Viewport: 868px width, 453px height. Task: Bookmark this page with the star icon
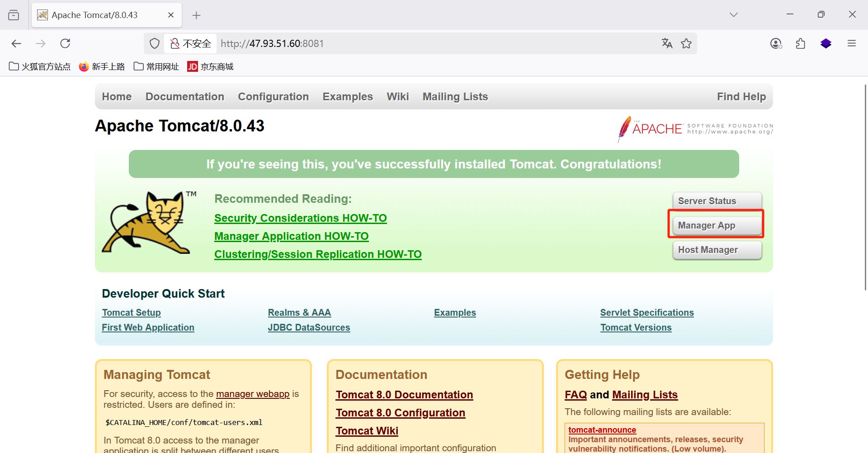[x=686, y=43]
